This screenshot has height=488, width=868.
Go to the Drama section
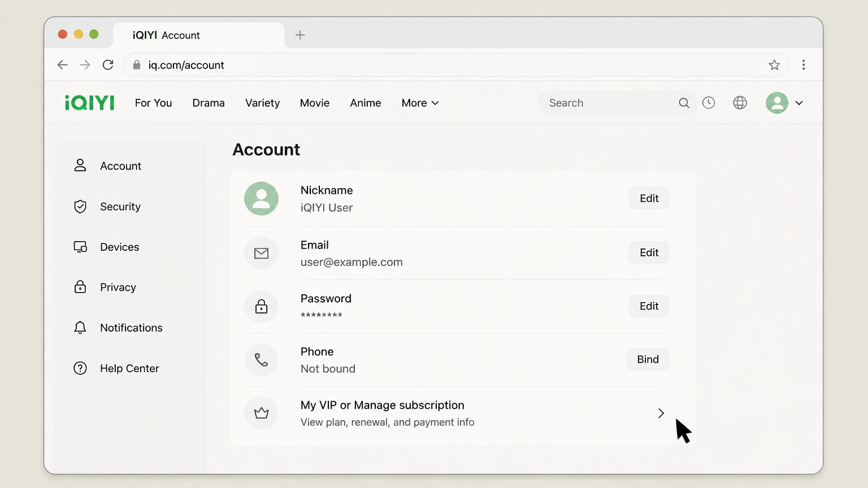(209, 103)
